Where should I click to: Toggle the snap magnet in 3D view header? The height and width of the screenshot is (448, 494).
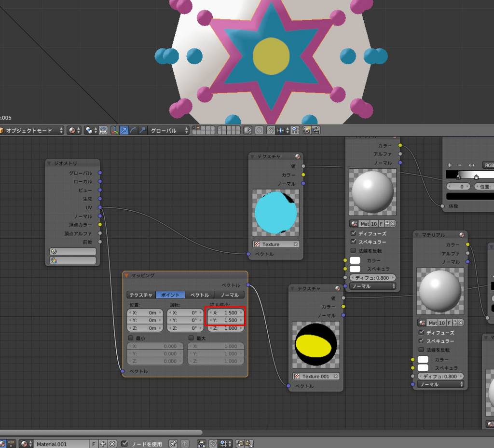click(271, 130)
